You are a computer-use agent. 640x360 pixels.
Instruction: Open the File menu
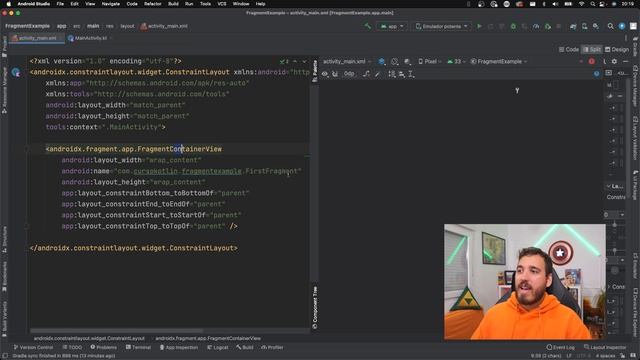tap(60, 4)
